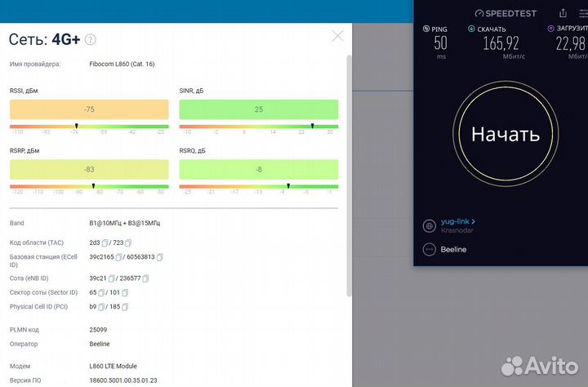Click the Speedtest share icon
Image resolution: width=588 pixels, height=387 pixels.
point(563,13)
